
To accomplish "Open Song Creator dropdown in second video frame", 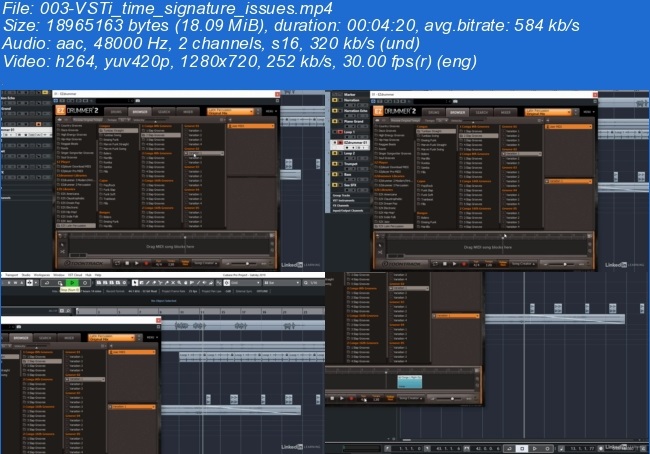I will (x=523, y=264).
